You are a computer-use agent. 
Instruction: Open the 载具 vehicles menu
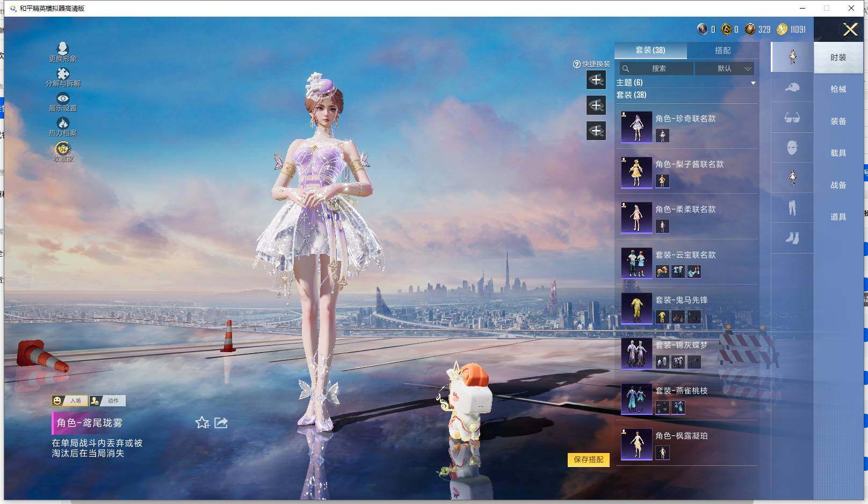[838, 153]
